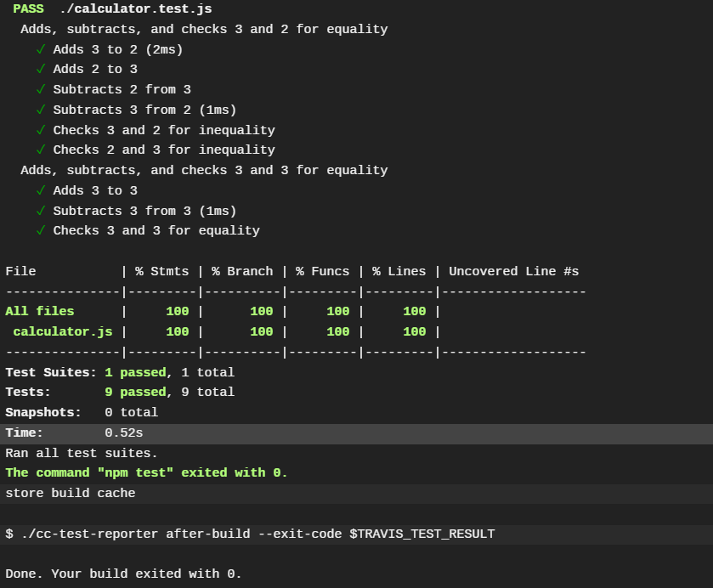Click the green PASS badge icon
This screenshot has width=713, height=588.
point(27,8)
